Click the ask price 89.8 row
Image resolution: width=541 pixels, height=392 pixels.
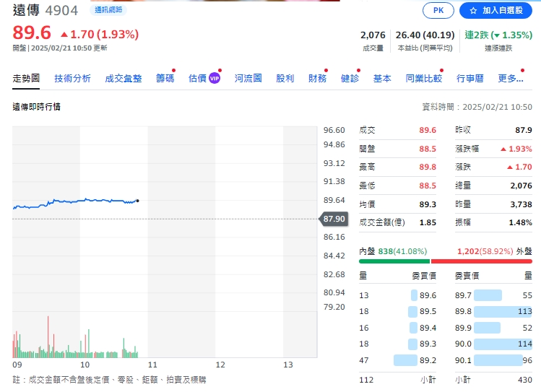(x=493, y=311)
